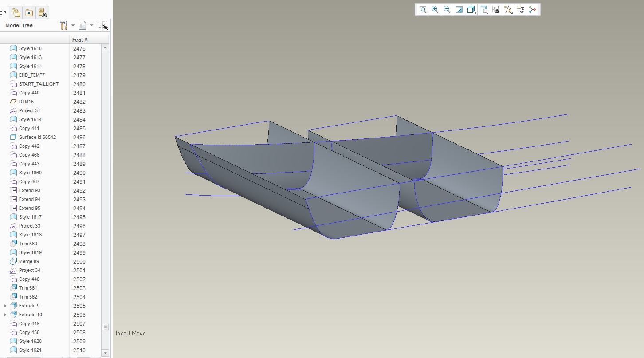The width and height of the screenshot is (644, 358).
Task: Click the Model Tree Show list icon
Action: (82, 25)
